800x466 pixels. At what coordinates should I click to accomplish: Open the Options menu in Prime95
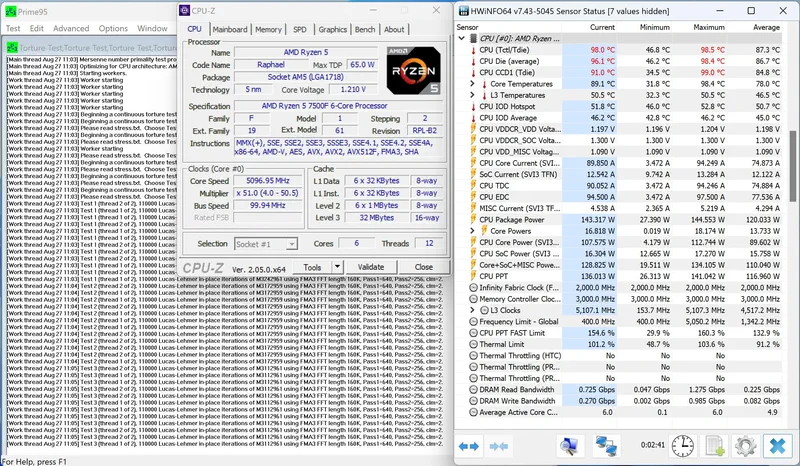[x=113, y=29]
